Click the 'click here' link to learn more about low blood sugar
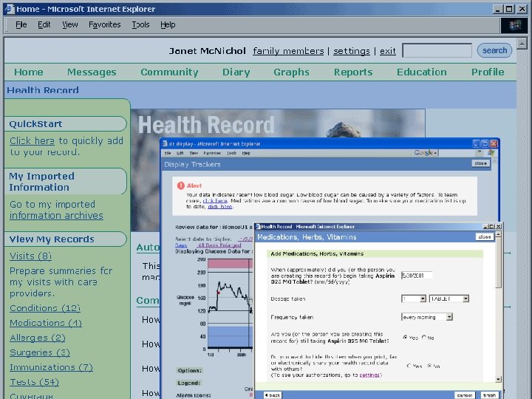The image size is (532, 399). tap(215, 201)
